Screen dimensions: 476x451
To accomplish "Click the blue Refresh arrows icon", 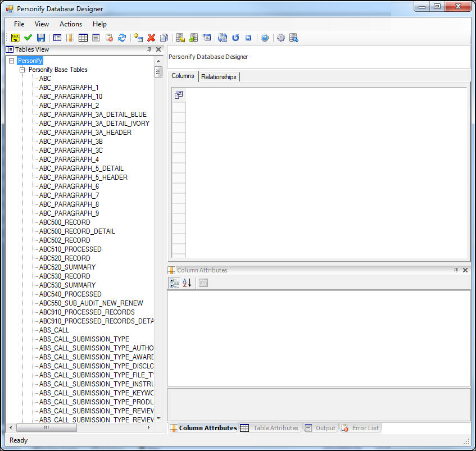I will tap(122, 38).
